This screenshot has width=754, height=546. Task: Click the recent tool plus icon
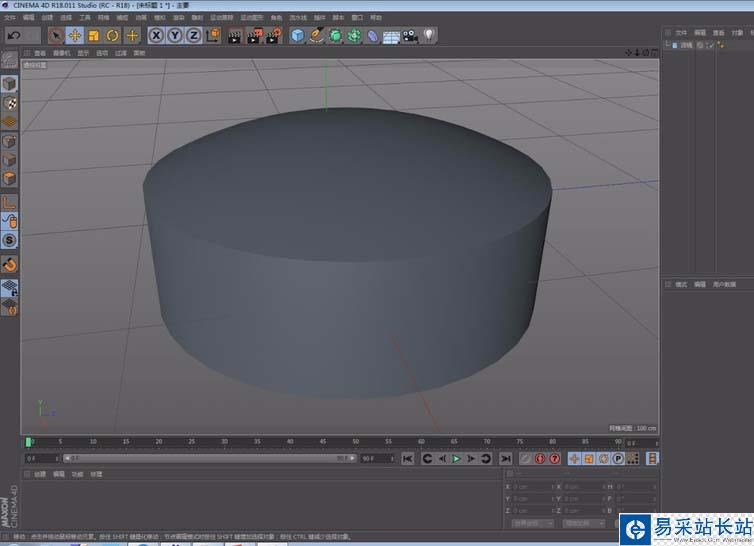132,36
